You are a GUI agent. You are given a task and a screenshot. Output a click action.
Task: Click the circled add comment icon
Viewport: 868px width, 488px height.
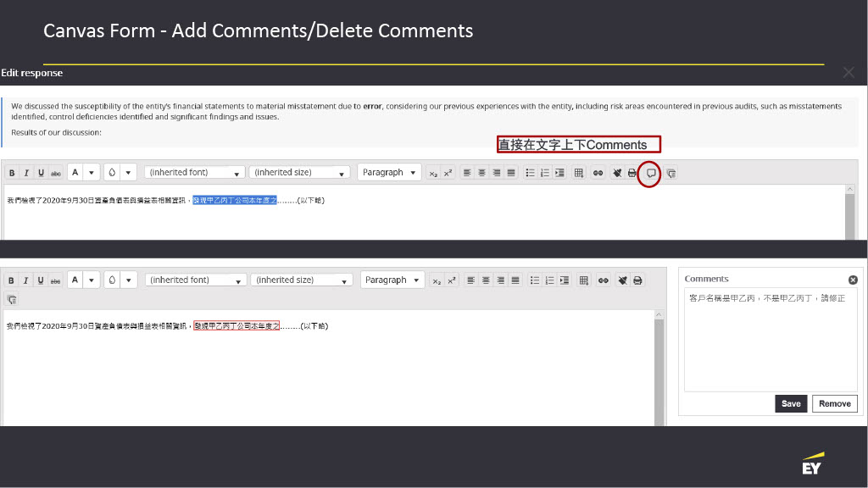coord(651,173)
